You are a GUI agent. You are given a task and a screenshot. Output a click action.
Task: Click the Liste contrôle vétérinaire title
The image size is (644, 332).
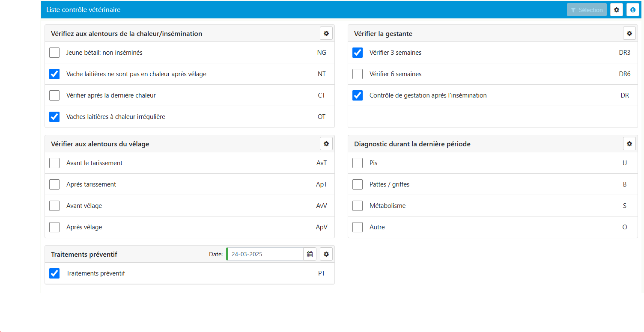83,9
